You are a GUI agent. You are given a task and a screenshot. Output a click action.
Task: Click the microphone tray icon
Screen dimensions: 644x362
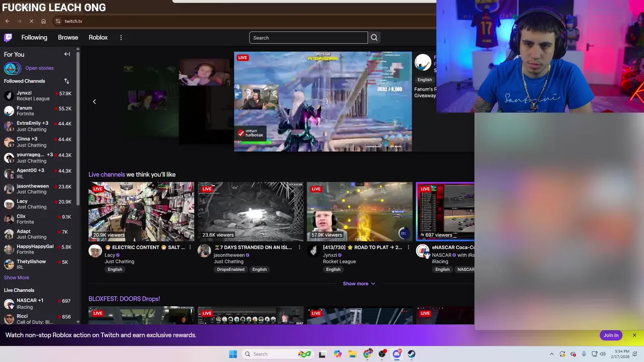[x=584, y=354]
